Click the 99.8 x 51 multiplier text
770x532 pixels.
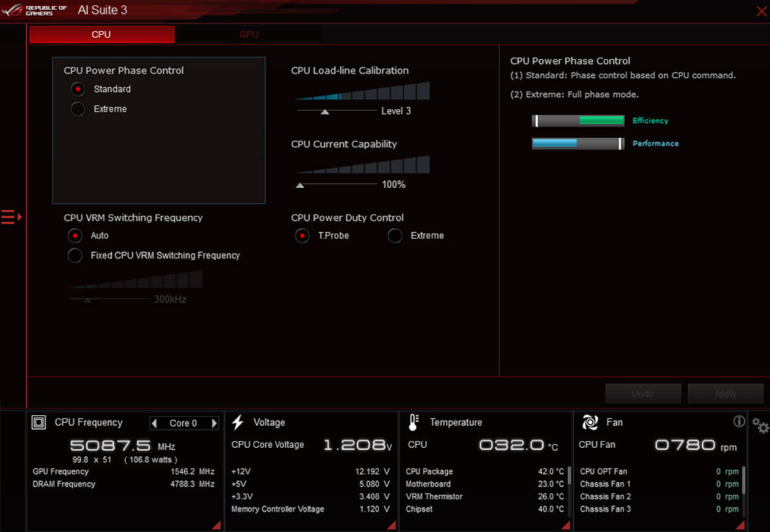tap(92, 460)
